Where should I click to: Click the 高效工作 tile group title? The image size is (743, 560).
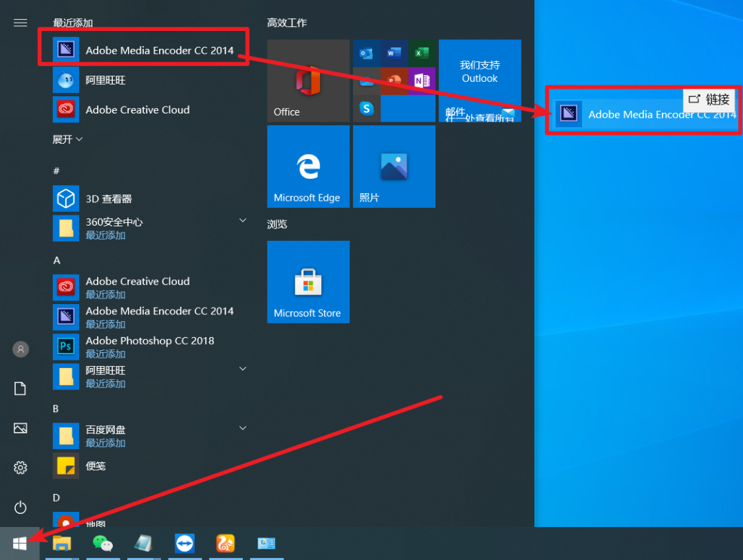(287, 23)
